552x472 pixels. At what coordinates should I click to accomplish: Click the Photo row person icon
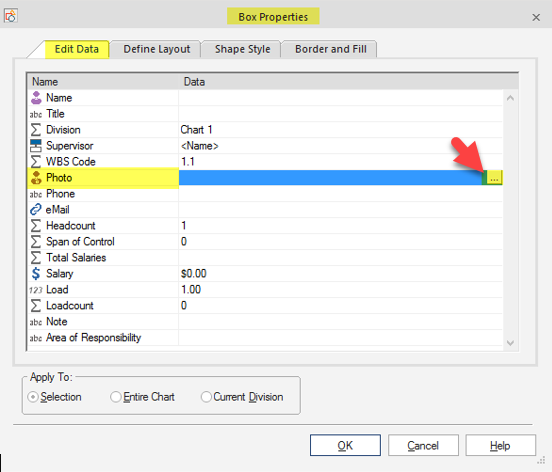pos(36,178)
